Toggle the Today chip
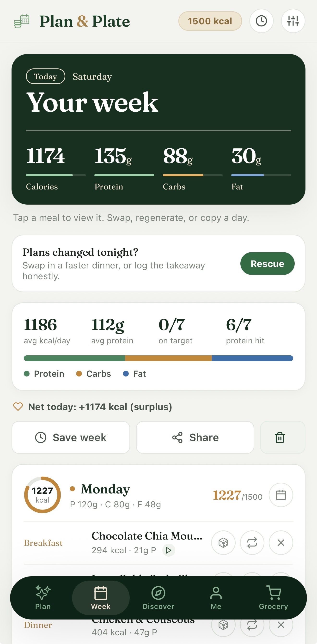317x644 pixels. (45, 76)
